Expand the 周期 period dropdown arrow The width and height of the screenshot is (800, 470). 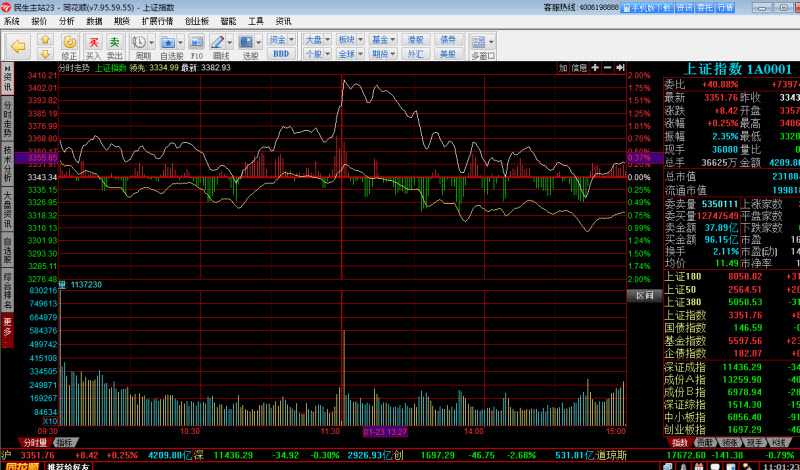150,42
